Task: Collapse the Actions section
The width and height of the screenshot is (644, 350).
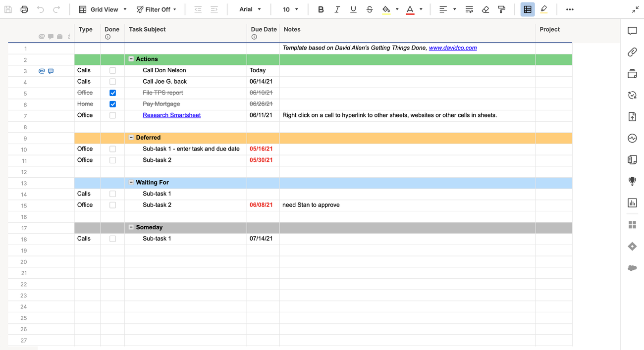Action: tap(130, 58)
